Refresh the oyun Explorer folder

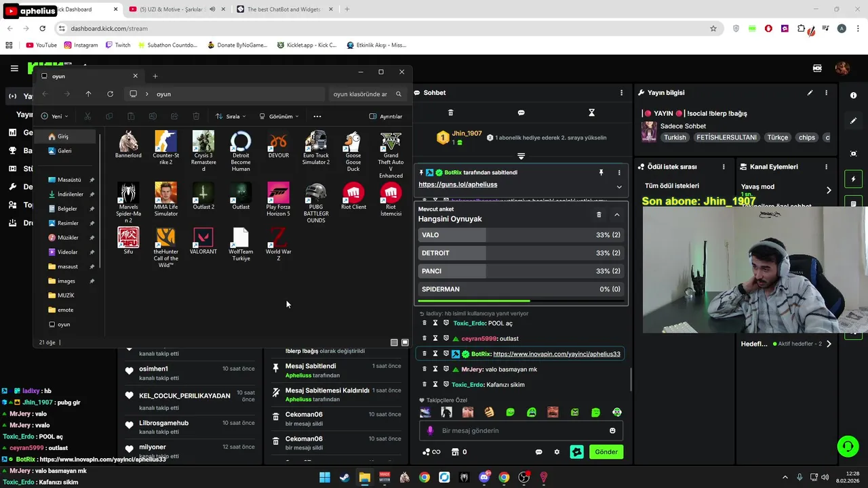coord(110,94)
